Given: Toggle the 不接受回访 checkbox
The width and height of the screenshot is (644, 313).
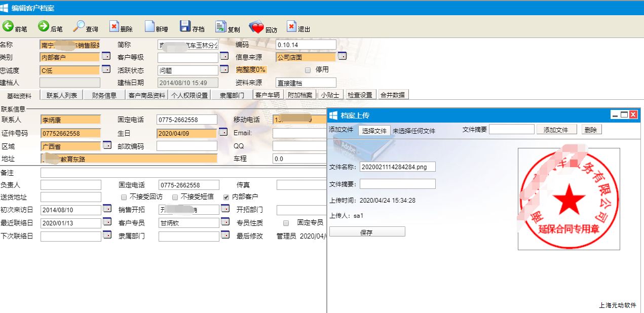Looking at the screenshot, I should pyautogui.click(x=124, y=197).
